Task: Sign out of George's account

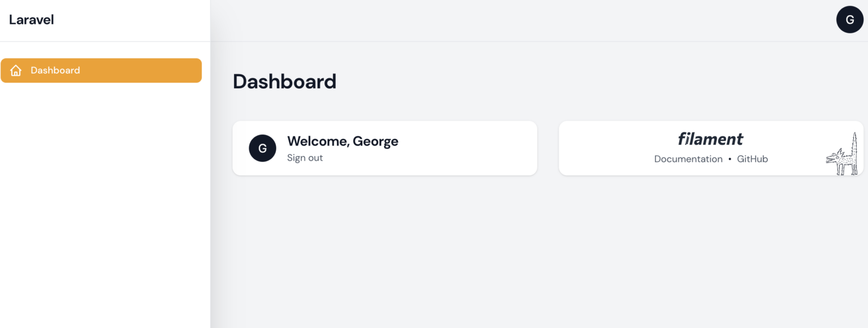Action: [305, 158]
